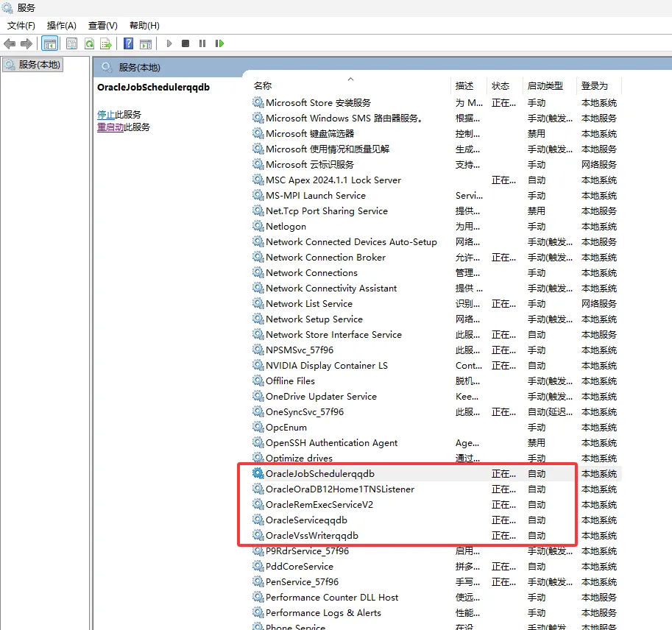Click the Stop Service square icon
This screenshot has height=630, width=672.
[x=185, y=43]
